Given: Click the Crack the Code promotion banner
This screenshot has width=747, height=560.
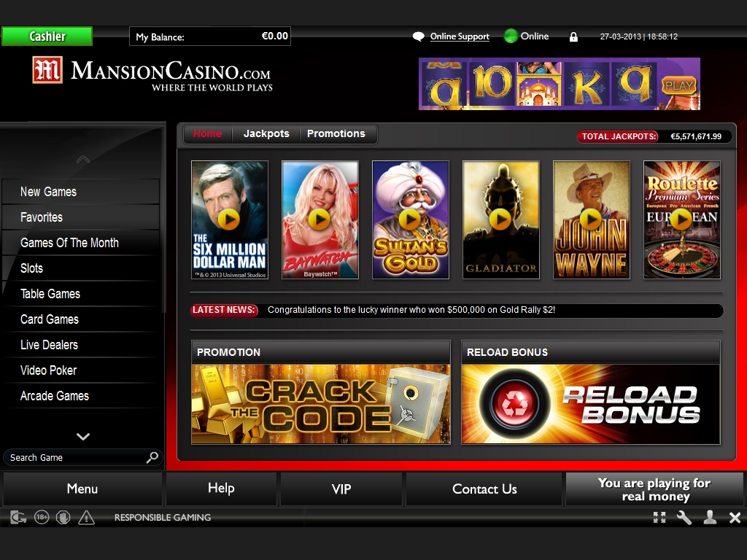Looking at the screenshot, I should 321,404.
